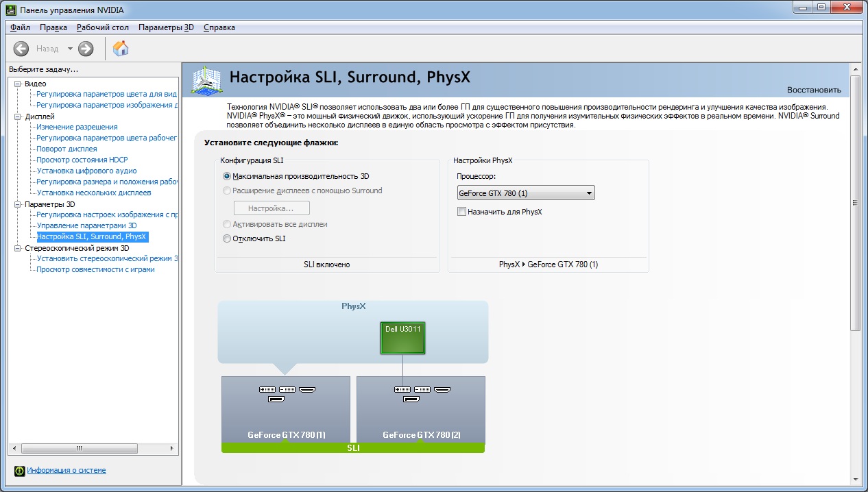
Task: Open "Управление параметрами 3D" task
Action: [x=86, y=225]
